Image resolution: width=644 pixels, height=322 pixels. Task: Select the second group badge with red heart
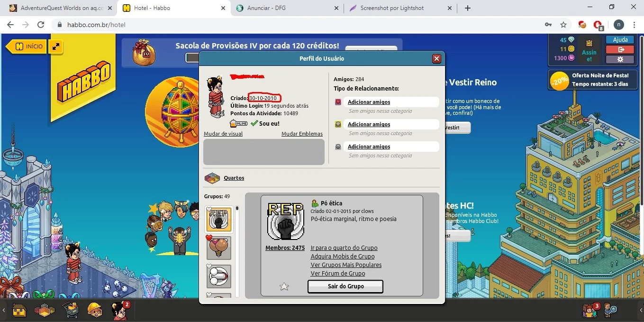coord(219,248)
